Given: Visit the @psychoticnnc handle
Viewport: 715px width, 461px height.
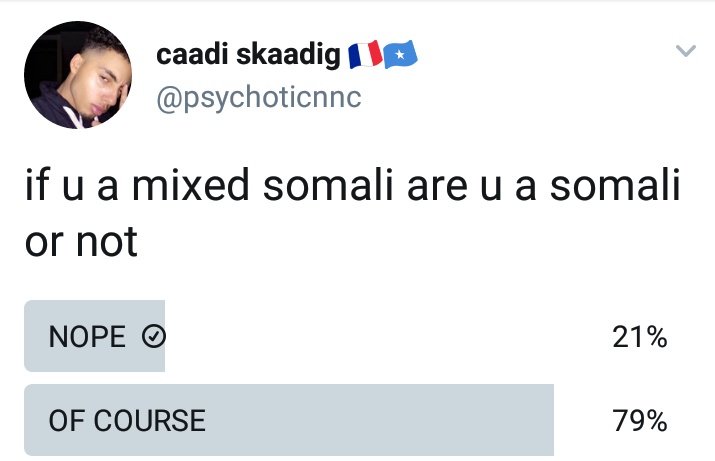Looking at the screenshot, I should coord(259,97).
